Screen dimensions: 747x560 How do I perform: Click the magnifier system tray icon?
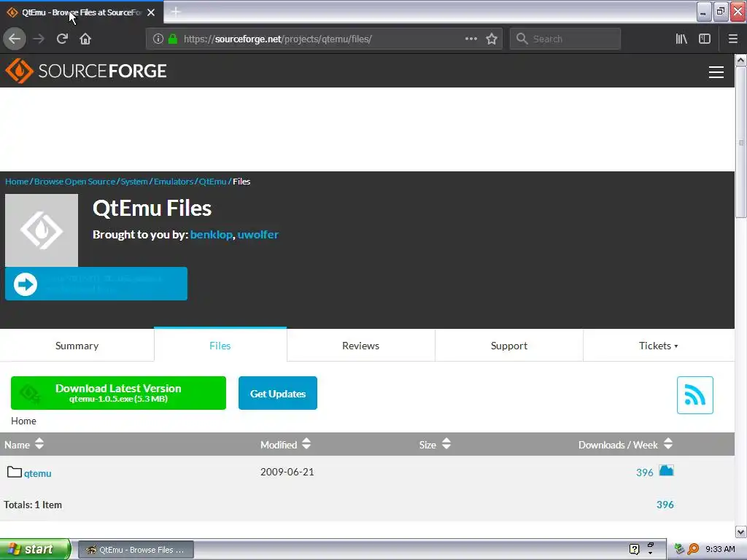click(x=693, y=549)
